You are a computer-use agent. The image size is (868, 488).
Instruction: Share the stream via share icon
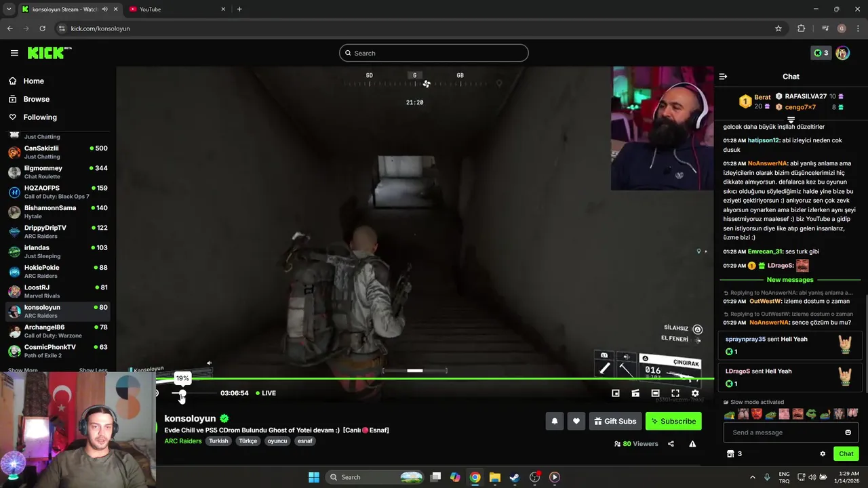671,444
